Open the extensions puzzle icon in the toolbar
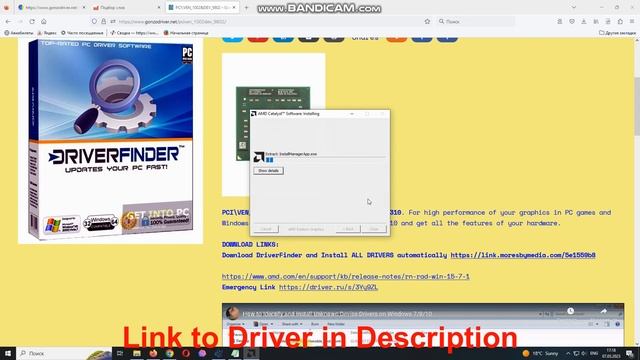The image size is (640, 360). pyautogui.click(x=620, y=21)
